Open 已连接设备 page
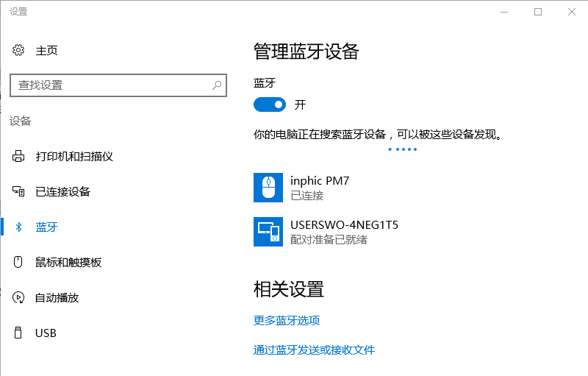Image resolution: width=588 pixels, height=376 pixels. point(63,192)
